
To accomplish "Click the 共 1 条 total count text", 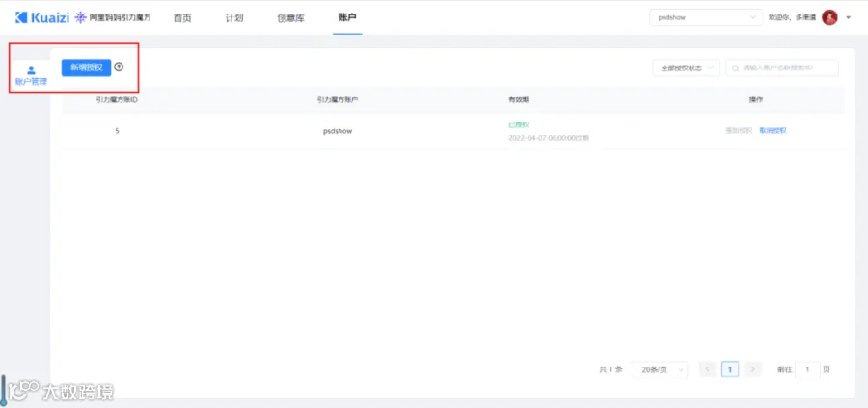I will (x=611, y=369).
